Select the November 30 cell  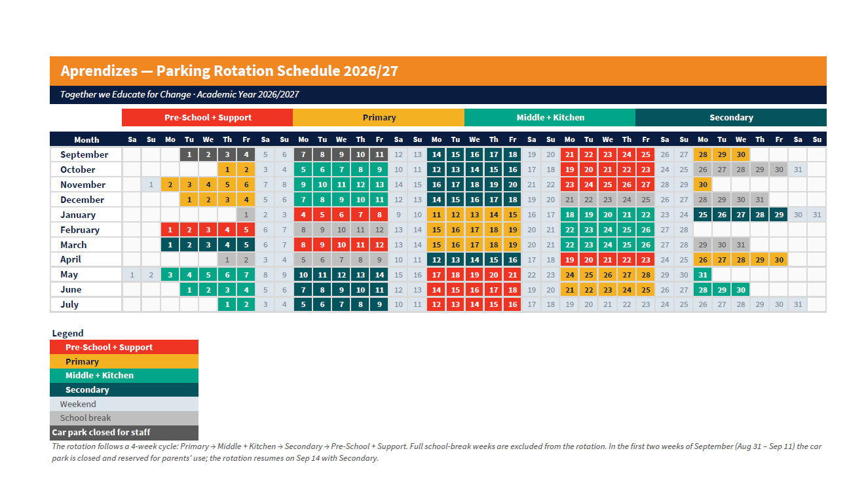coord(702,185)
